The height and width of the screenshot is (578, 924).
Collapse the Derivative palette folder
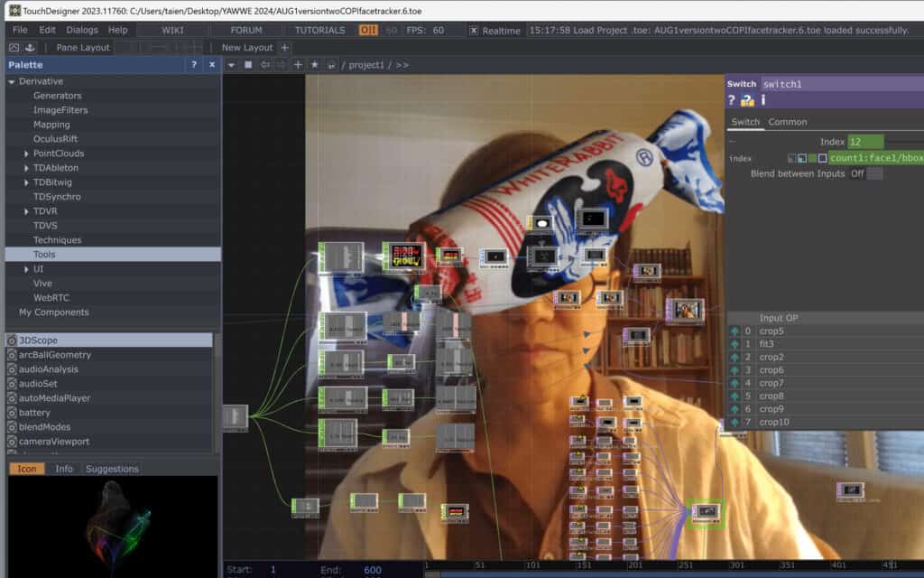11,82
